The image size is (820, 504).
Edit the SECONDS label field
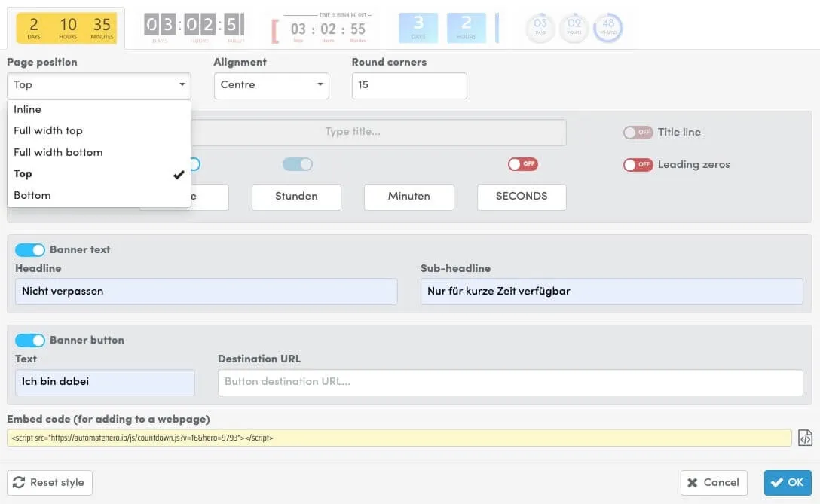pos(522,197)
